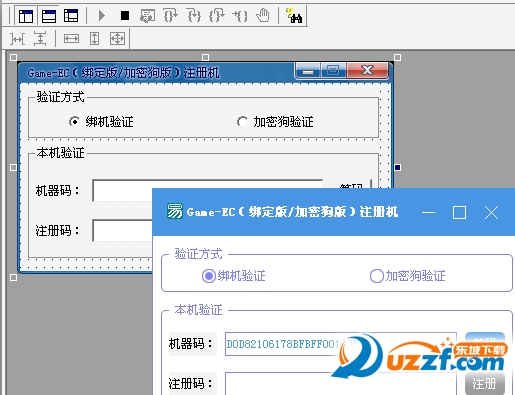Select 绑机验证 radio in the design form
The height and width of the screenshot is (395, 515).
tap(74, 122)
